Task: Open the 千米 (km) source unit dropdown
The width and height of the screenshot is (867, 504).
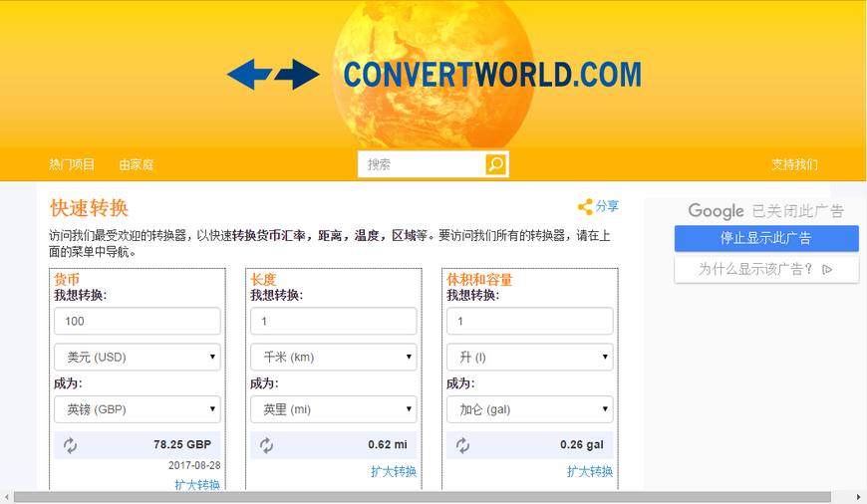Action: point(334,357)
